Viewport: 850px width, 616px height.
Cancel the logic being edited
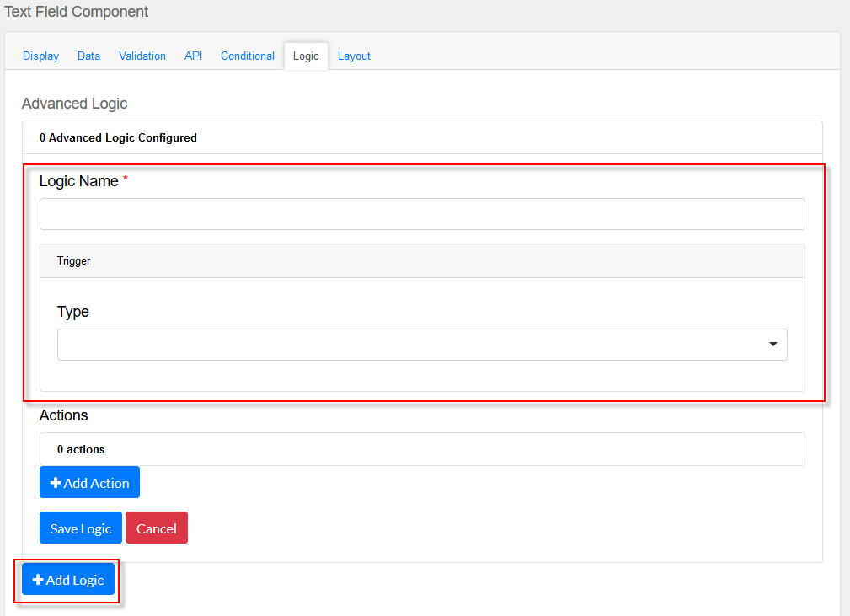click(157, 528)
